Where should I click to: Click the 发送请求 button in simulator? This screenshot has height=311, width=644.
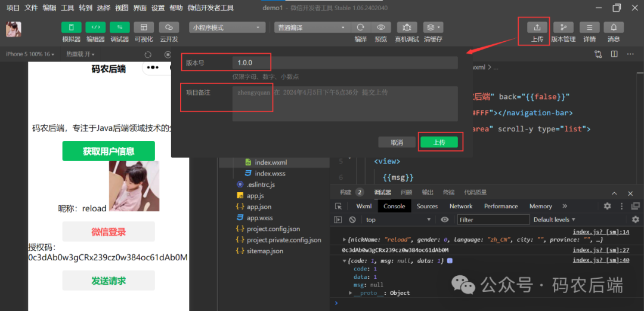109,281
